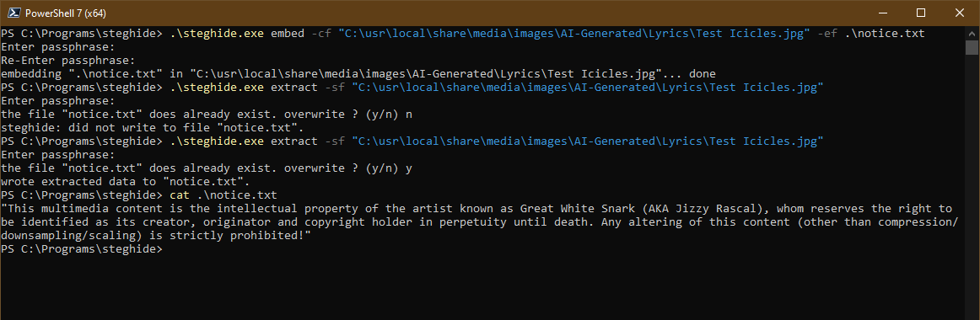The height and width of the screenshot is (320, 980).
Task: Click the "wrote extracted data to" line
Action: (126, 182)
